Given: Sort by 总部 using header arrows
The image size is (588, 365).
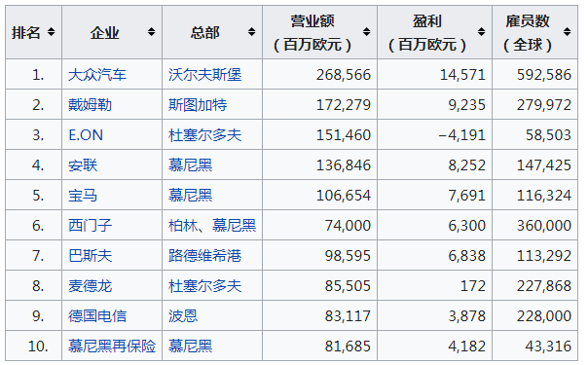Looking at the screenshot, I should pos(251,32).
